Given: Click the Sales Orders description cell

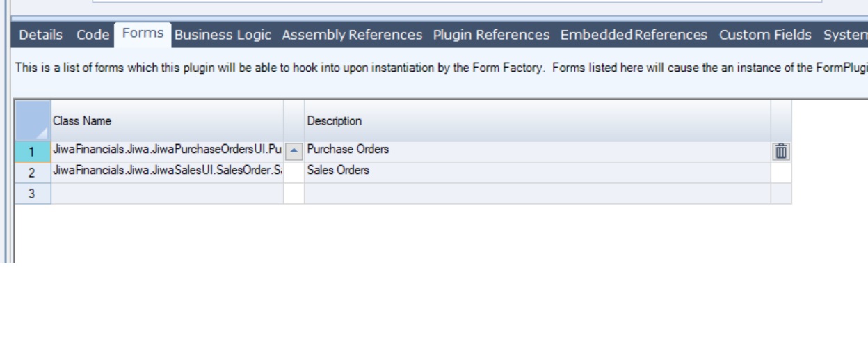Looking at the screenshot, I should click(x=537, y=172).
